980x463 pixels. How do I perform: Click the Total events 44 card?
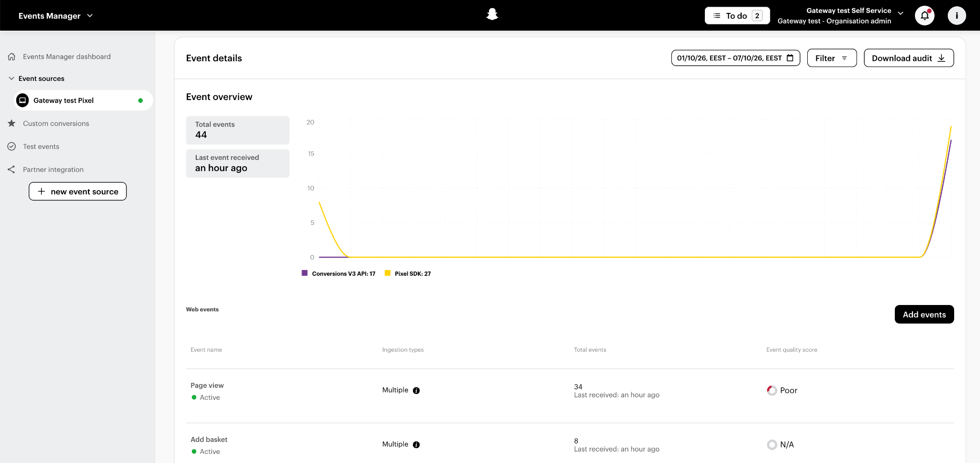click(x=238, y=130)
